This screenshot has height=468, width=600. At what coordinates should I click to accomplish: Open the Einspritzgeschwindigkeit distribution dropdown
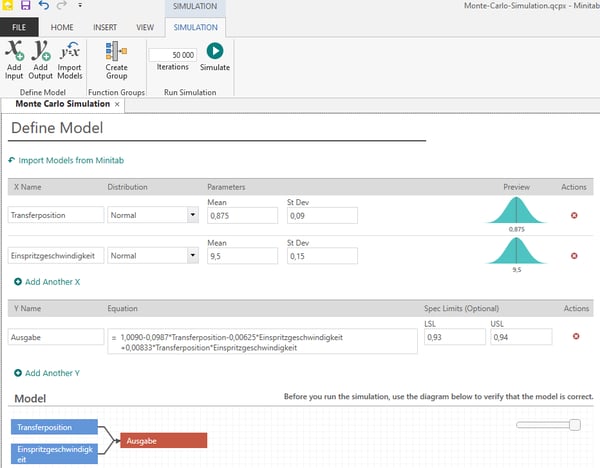(x=193, y=256)
